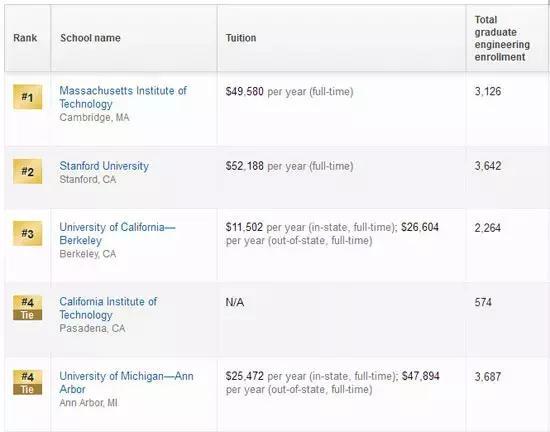
Task: Click Caltech's #4 Tie rank badge
Action: tap(27, 308)
